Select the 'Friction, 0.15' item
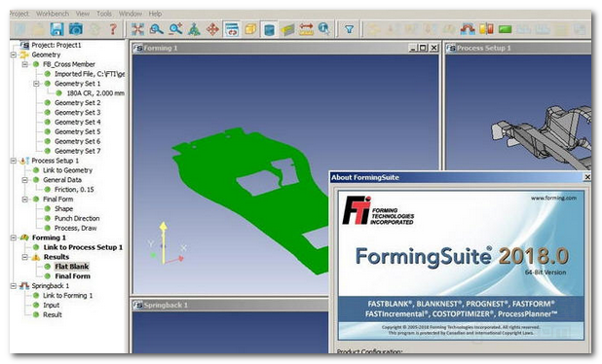The height and width of the screenshot is (364, 602). tap(74, 190)
